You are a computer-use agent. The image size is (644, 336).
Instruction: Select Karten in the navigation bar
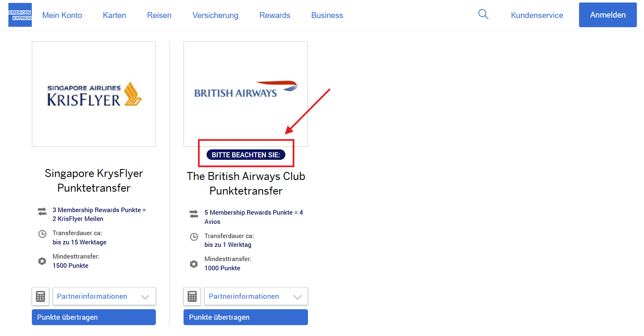[114, 15]
